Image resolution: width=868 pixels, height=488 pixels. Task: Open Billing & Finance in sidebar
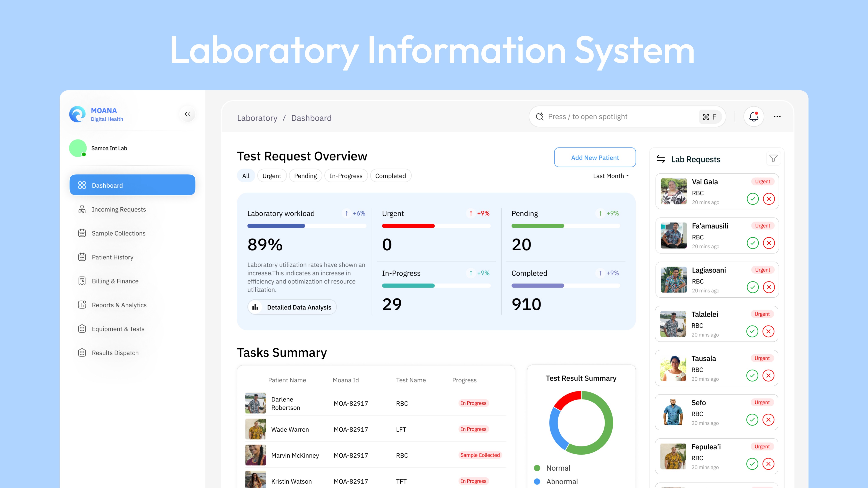point(115,281)
